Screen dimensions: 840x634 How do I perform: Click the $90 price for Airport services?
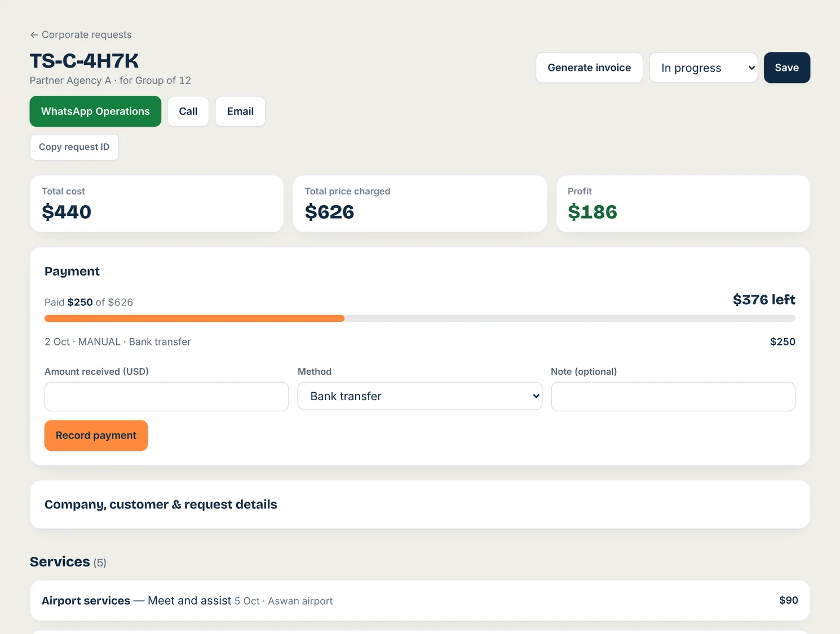coord(789,600)
